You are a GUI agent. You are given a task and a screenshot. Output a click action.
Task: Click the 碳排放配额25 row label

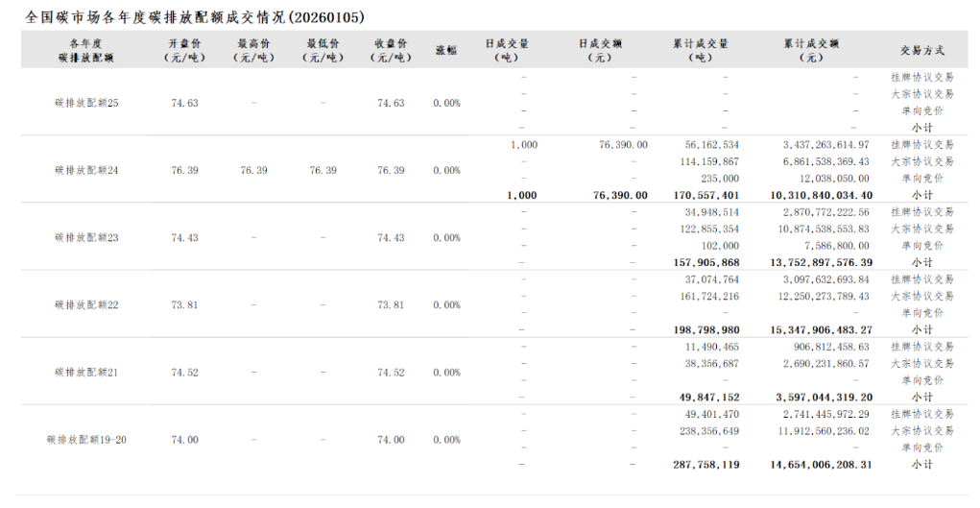tap(86, 103)
